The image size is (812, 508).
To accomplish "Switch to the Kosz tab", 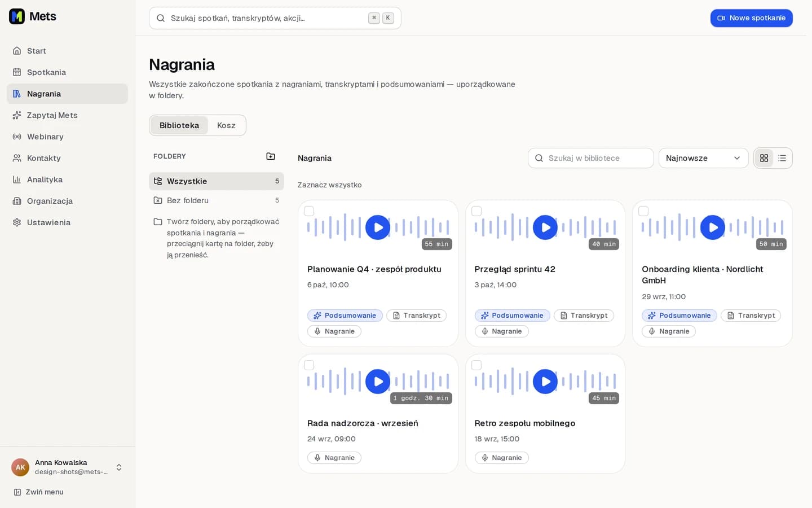I will click(226, 125).
